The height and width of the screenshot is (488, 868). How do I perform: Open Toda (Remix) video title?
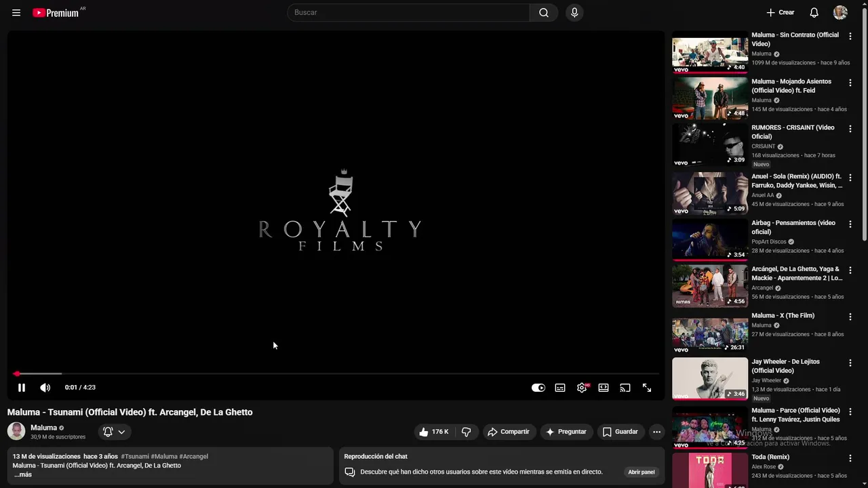pyautogui.click(x=770, y=457)
